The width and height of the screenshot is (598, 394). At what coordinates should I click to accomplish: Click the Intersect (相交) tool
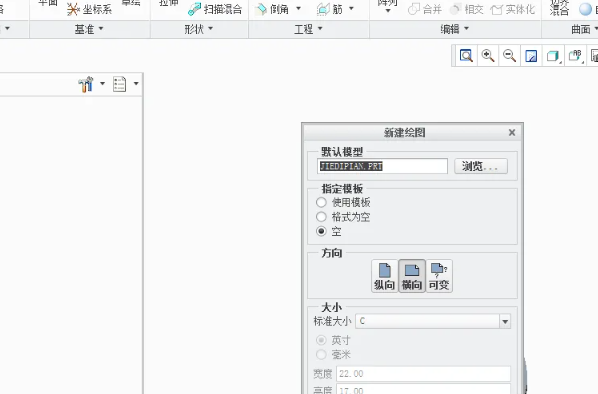(x=466, y=9)
